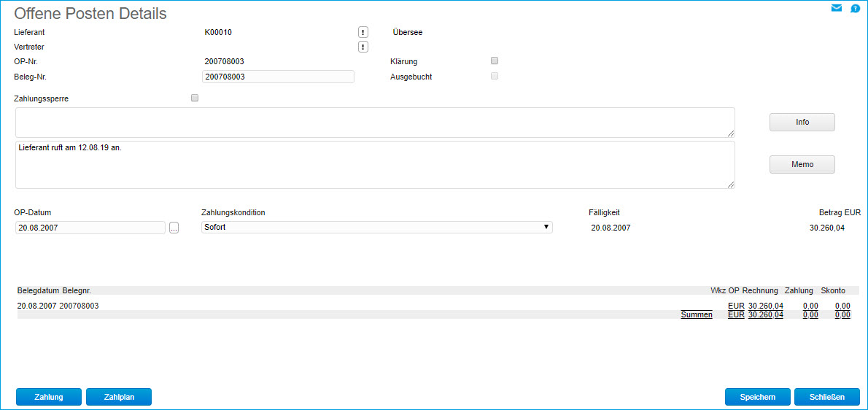
Task: Open the Zahlungskondition dropdown showing Sofort
Action: tap(376, 228)
